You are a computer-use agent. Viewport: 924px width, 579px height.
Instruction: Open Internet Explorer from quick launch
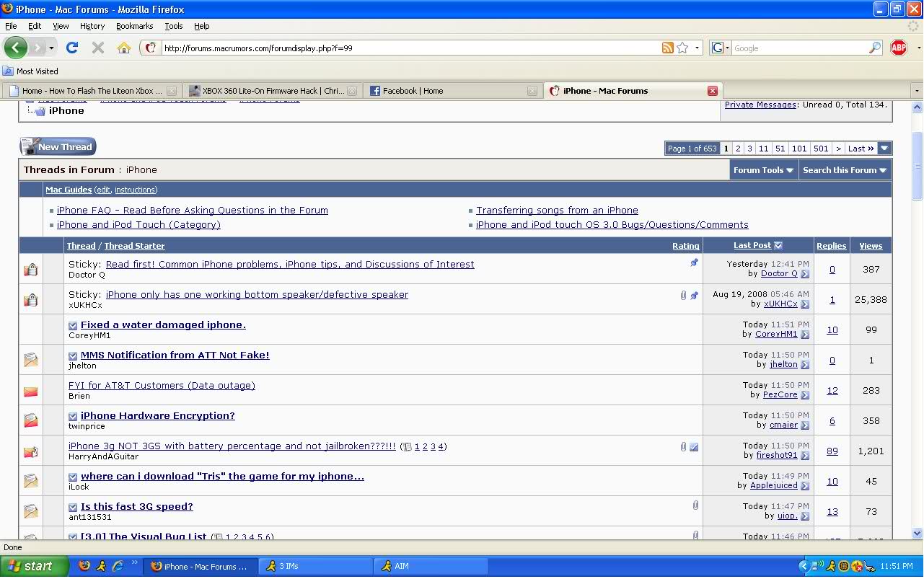(118, 566)
